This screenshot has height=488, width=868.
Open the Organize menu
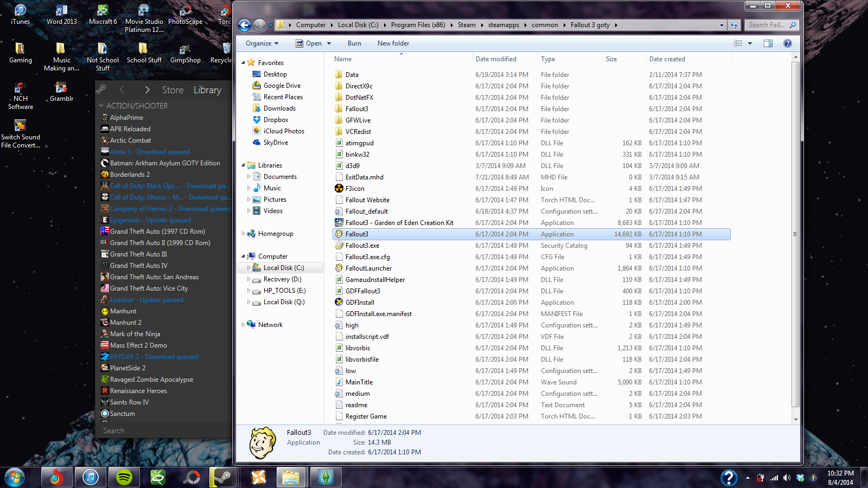tap(261, 43)
